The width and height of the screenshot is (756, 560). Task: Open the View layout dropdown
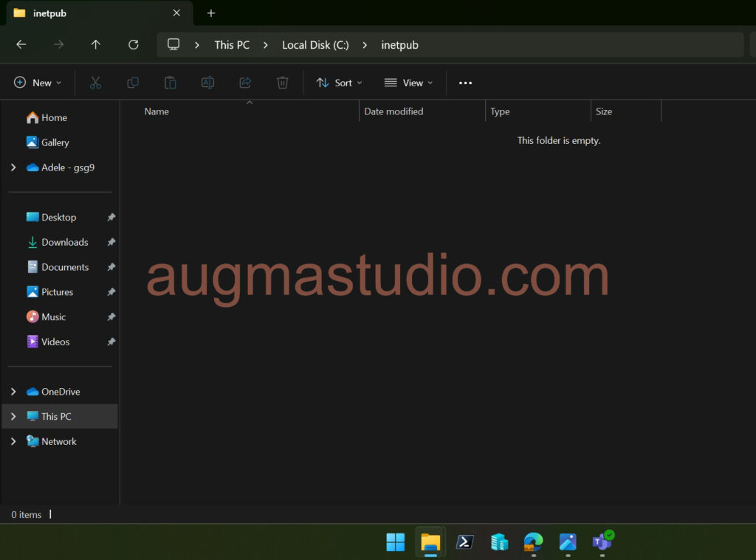[409, 83]
